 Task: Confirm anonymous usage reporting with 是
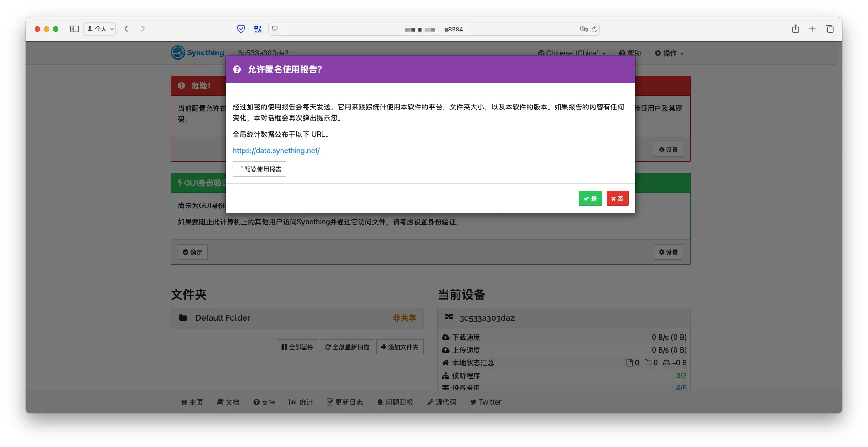[x=590, y=198]
